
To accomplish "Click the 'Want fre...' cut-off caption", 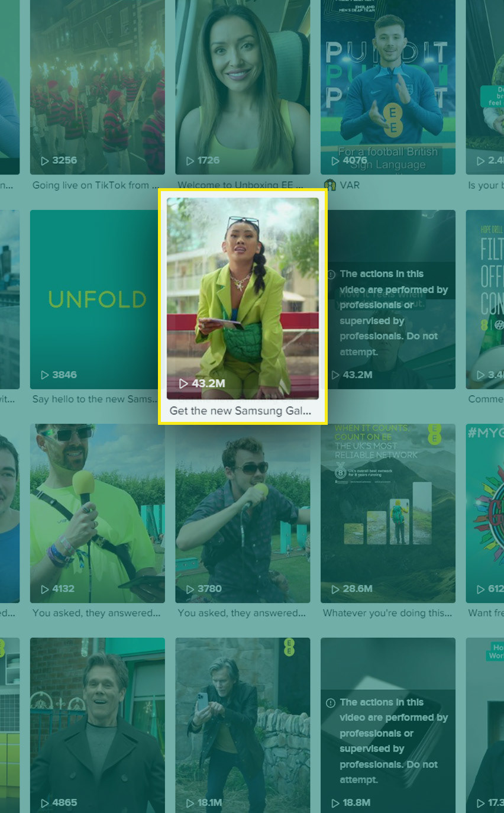I will 486,613.
